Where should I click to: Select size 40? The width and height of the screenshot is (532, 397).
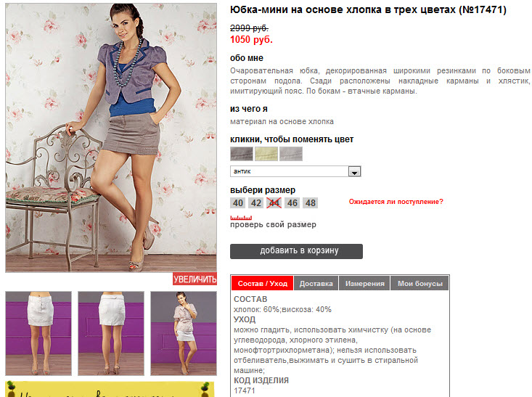click(x=238, y=203)
